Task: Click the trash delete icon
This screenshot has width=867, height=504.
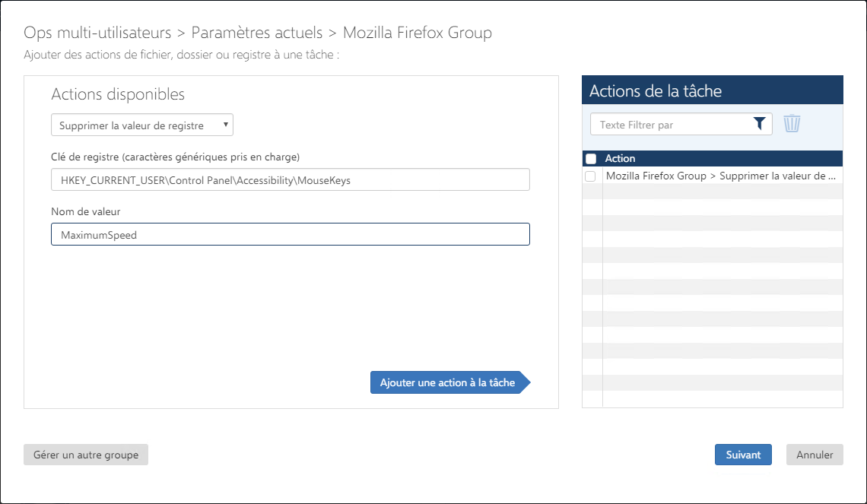Action: point(792,124)
